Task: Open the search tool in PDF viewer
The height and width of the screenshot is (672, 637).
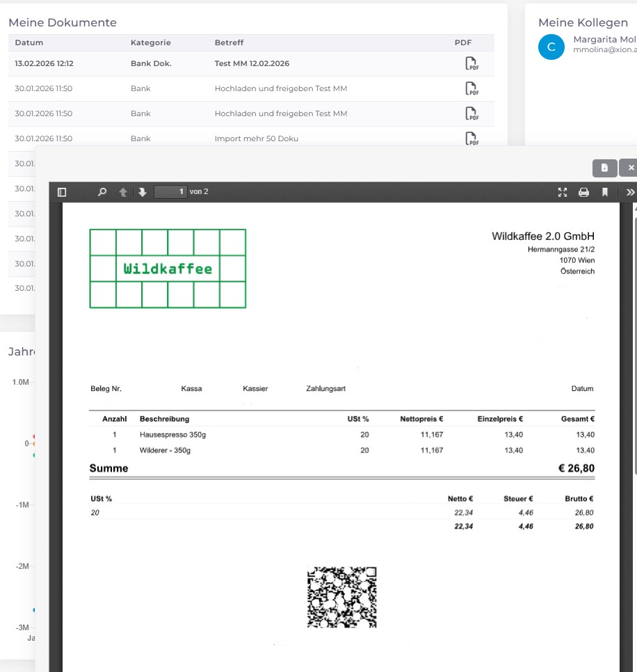Action: coord(102,192)
